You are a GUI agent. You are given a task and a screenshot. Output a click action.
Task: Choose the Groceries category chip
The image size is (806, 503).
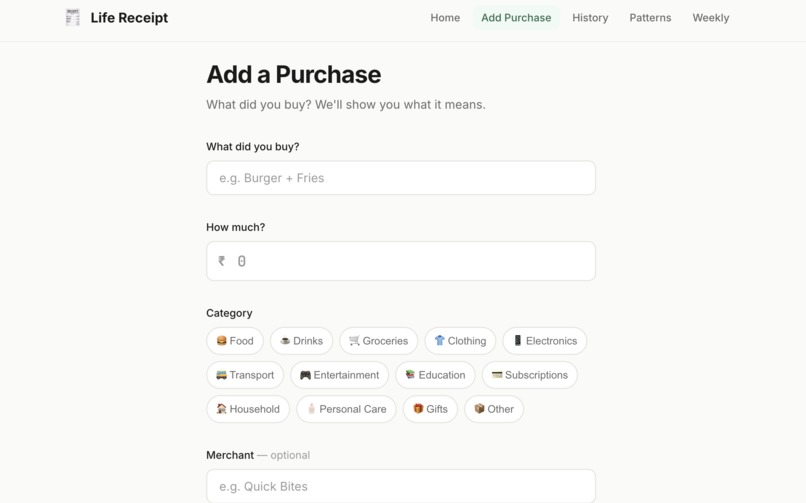(378, 341)
